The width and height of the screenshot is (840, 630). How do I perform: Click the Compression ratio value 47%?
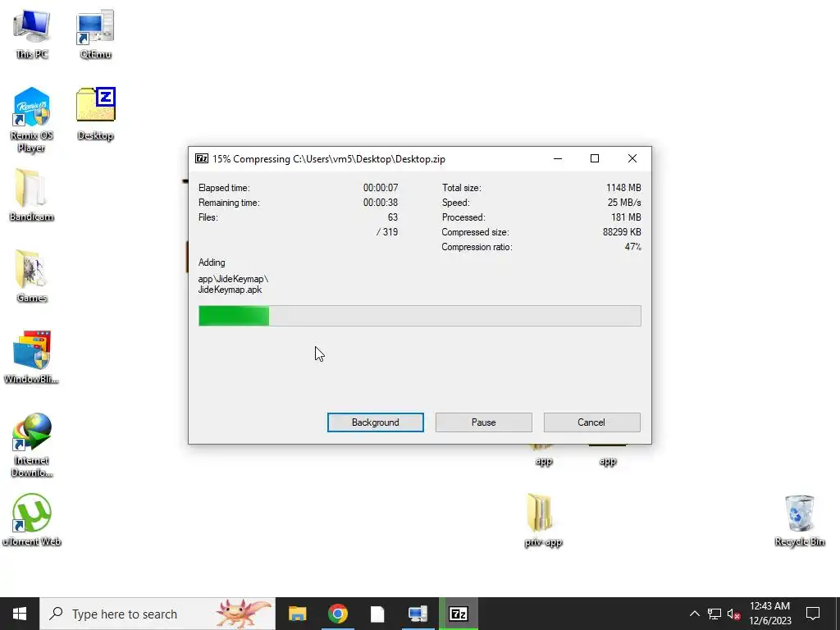(632, 247)
